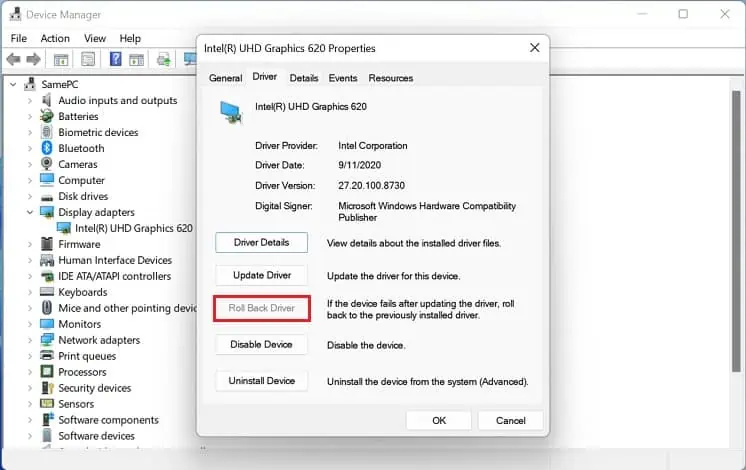Expand the Keyboards category
This screenshot has height=470, width=746.
click(x=29, y=292)
